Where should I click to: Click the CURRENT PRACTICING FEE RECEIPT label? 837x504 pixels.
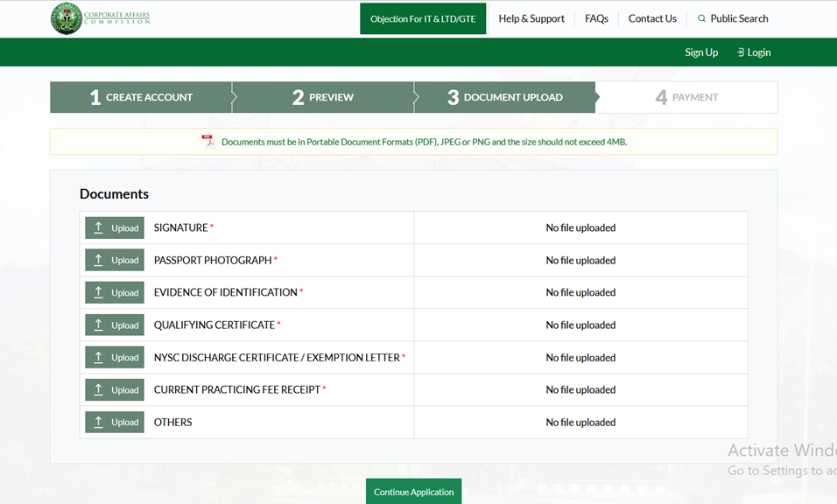tap(237, 390)
